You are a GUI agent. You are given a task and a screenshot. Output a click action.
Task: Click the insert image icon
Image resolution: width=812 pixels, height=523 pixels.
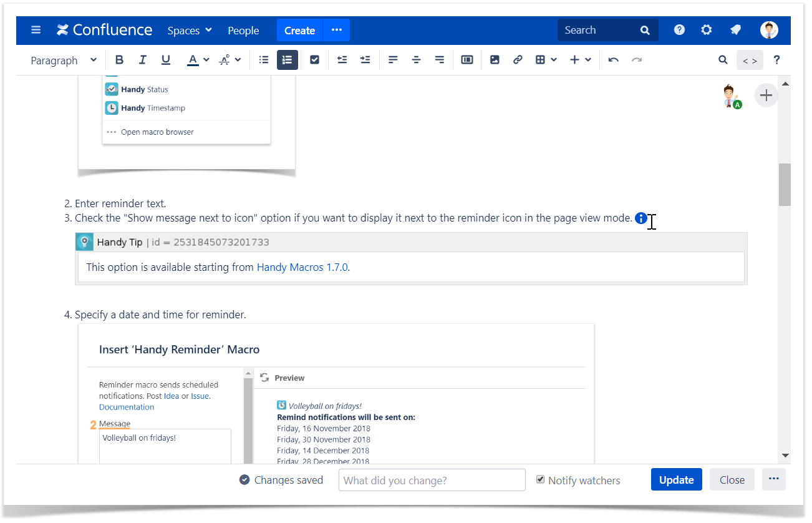[495, 60]
